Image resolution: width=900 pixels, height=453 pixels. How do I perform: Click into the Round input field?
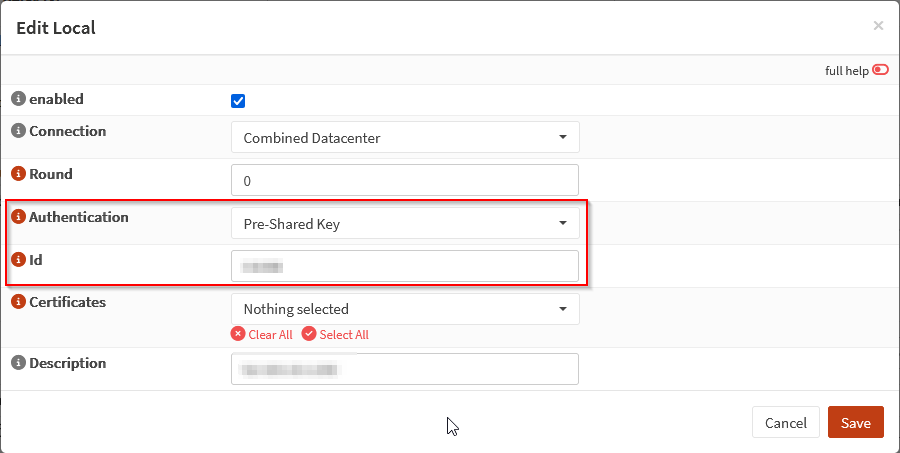click(405, 180)
